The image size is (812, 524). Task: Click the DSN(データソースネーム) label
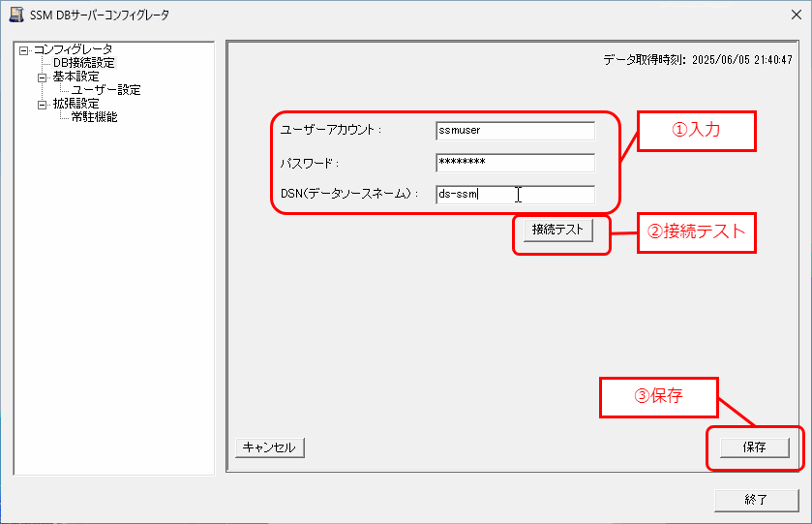click(349, 194)
